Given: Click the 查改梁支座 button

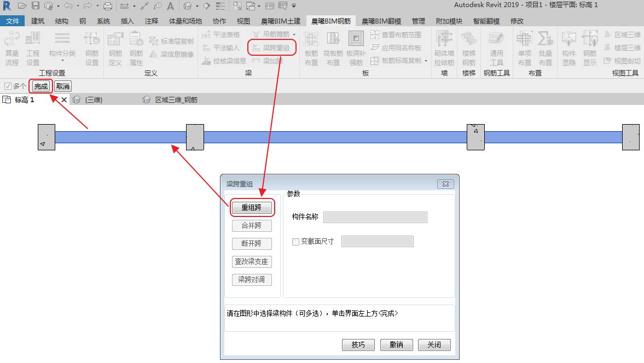Looking at the screenshot, I should pyautogui.click(x=251, y=262).
